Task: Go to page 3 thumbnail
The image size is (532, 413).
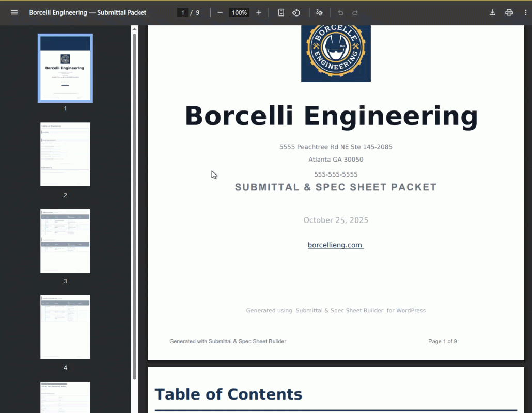Action: coord(65,241)
